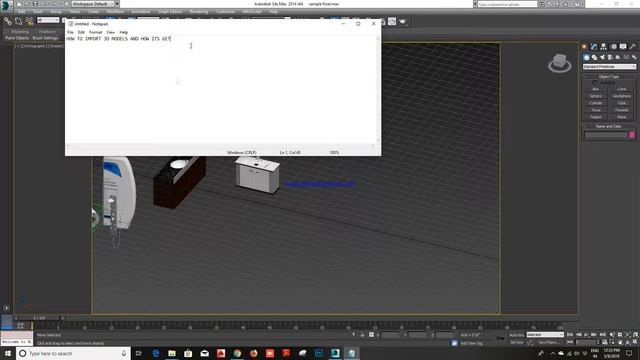Viewport: 640px width, 360px height.
Task: Click the Render Production teapot icon
Action: click(403, 21)
